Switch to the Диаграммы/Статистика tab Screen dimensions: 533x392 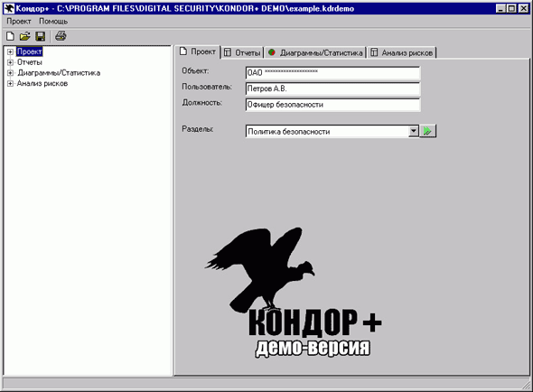click(x=315, y=52)
